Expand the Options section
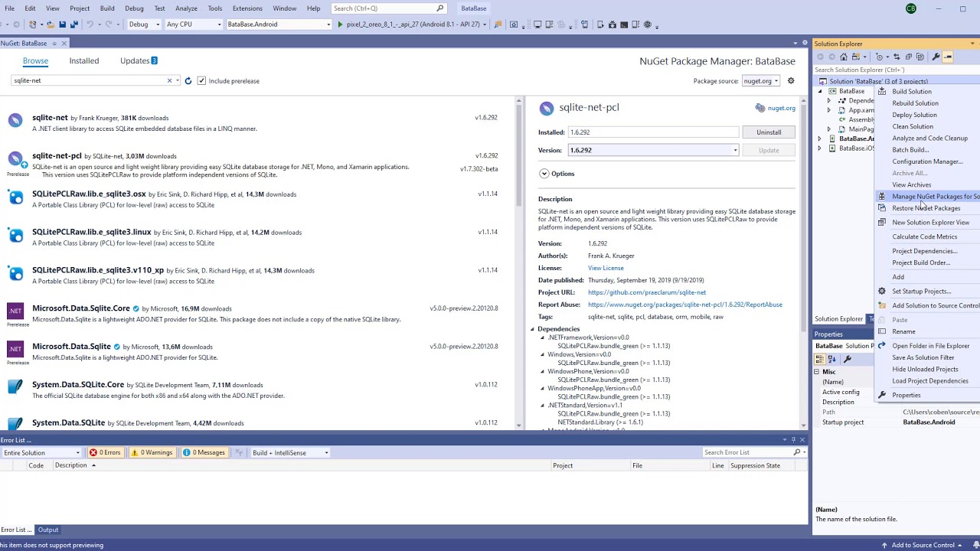 pyautogui.click(x=544, y=174)
